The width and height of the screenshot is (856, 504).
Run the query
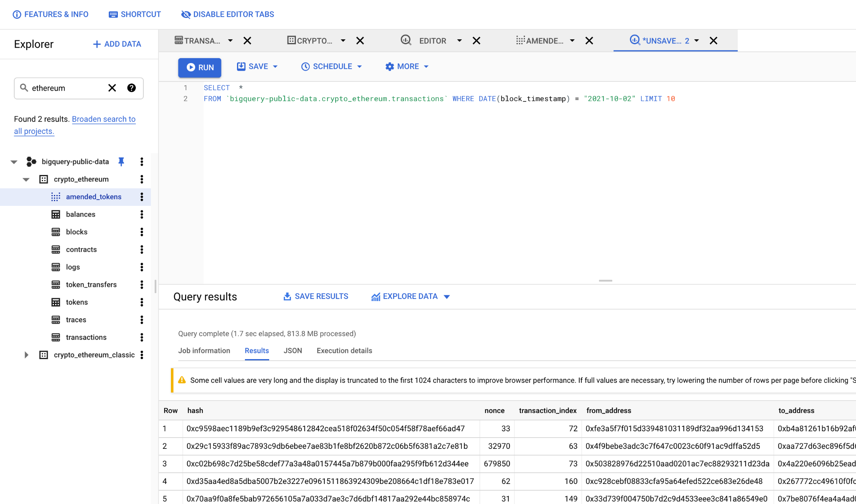pyautogui.click(x=199, y=67)
